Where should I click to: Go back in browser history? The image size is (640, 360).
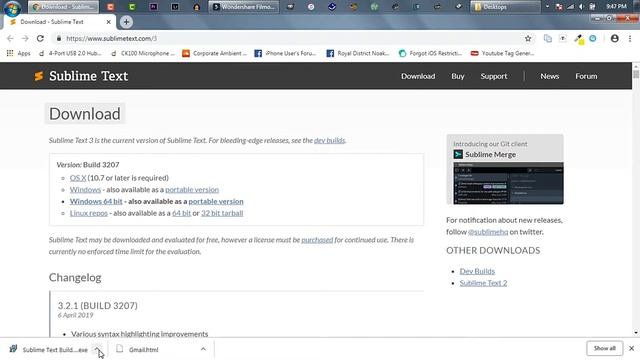[10, 38]
